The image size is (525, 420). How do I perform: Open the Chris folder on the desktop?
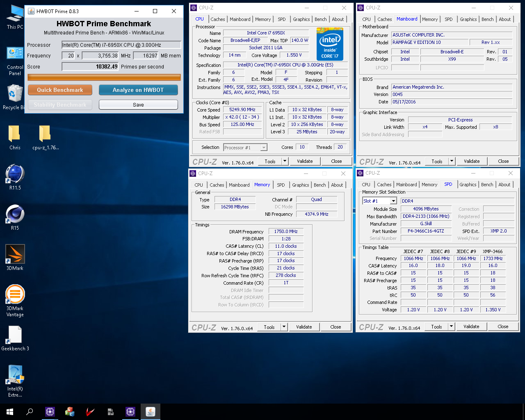15,137
